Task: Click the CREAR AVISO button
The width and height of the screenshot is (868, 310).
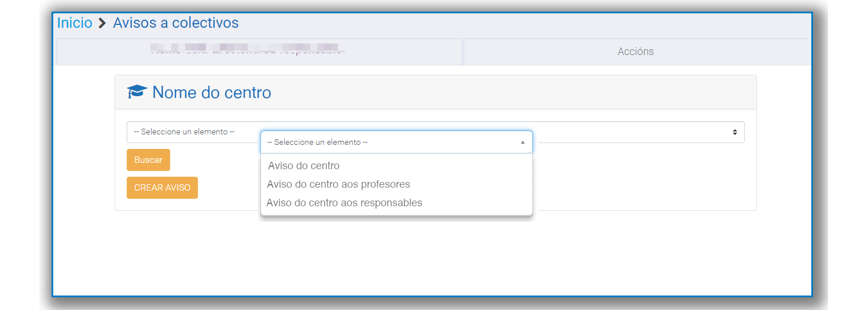Action: pyautogui.click(x=162, y=188)
